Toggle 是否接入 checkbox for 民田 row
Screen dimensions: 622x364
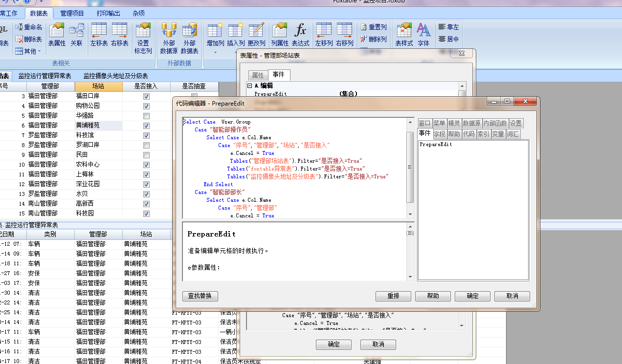click(x=146, y=155)
